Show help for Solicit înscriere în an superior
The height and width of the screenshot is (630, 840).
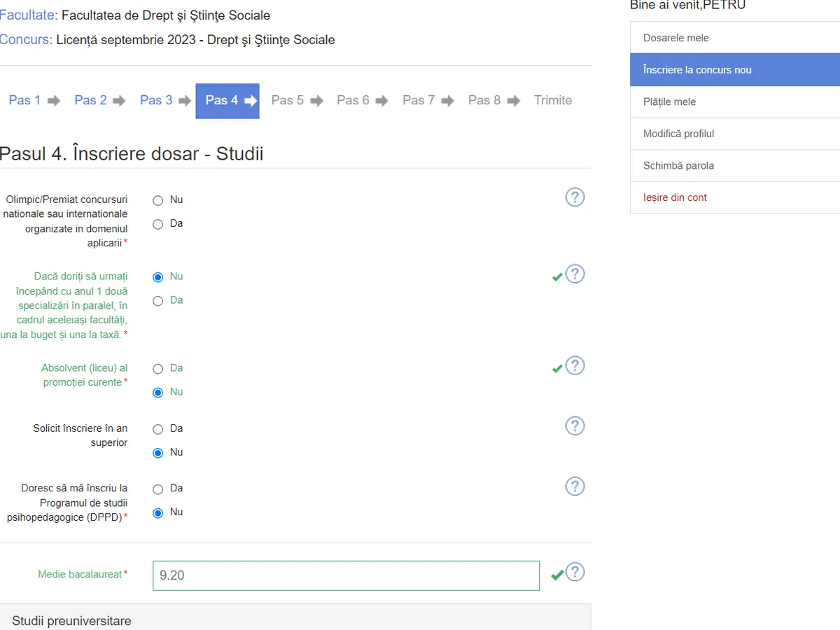tap(575, 426)
